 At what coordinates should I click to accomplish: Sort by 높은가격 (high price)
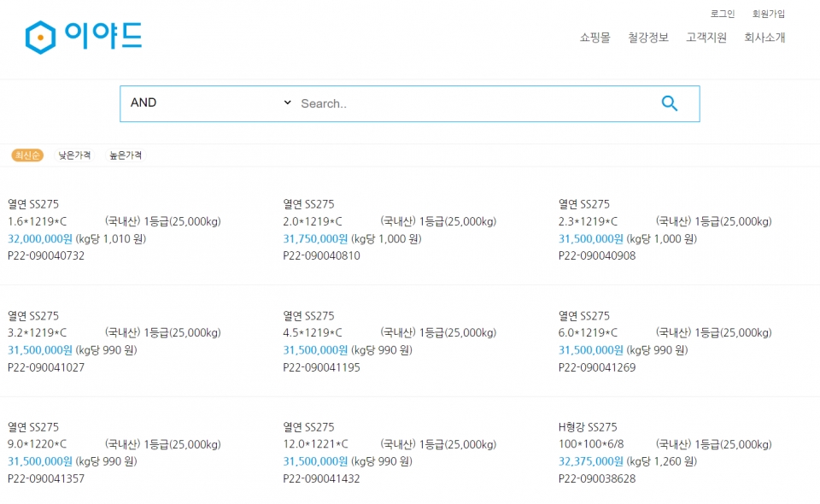tap(126, 155)
